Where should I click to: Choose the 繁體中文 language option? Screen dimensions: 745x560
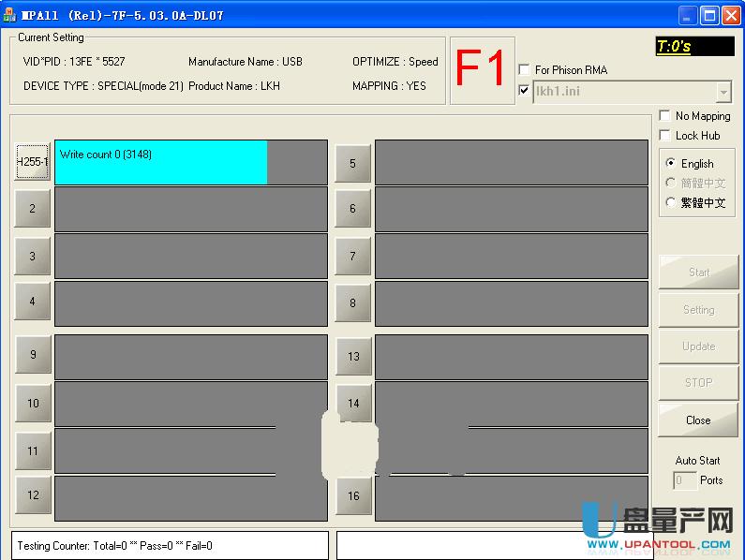pos(670,202)
